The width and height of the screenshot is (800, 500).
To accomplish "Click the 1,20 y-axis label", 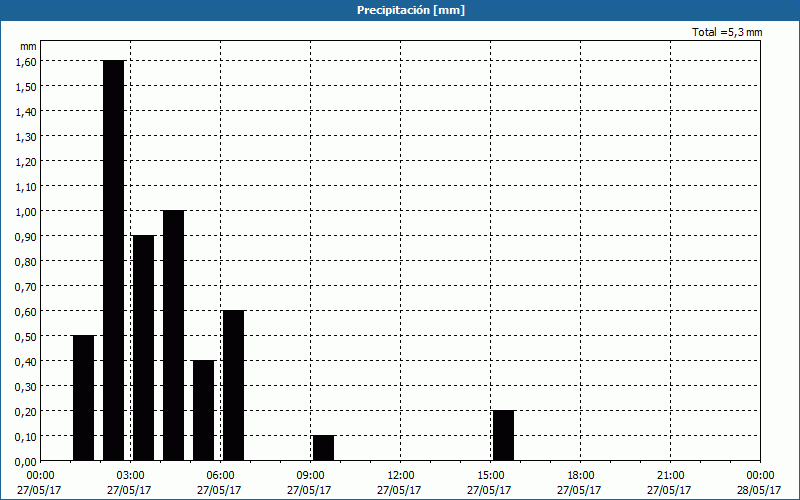I will click(x=26, y=161).
